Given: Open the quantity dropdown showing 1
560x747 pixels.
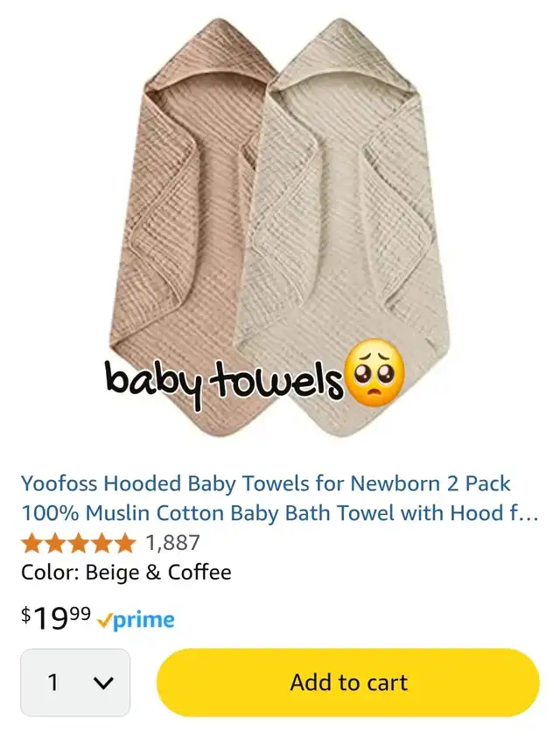Looking at the screenshot, I should [x=75, y=682].
